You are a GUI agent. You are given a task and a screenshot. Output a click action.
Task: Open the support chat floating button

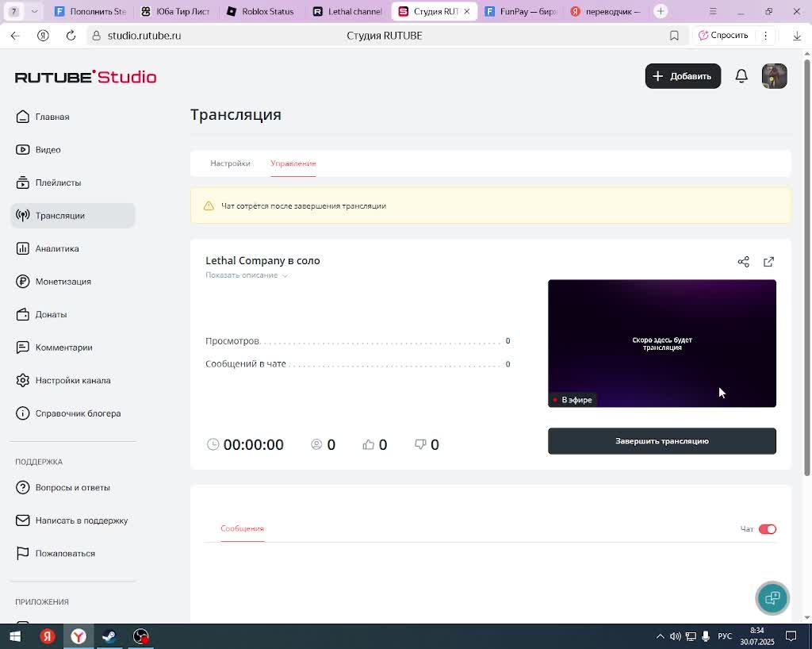point(772,598)
